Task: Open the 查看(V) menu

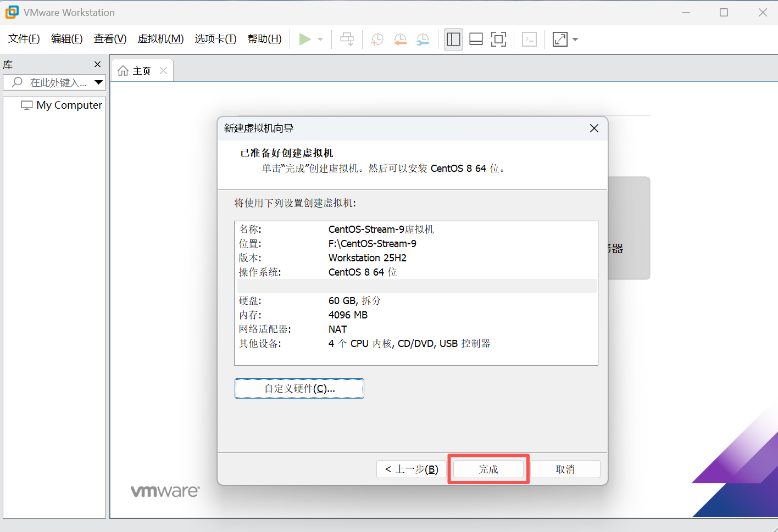Action: coord(110,38)
